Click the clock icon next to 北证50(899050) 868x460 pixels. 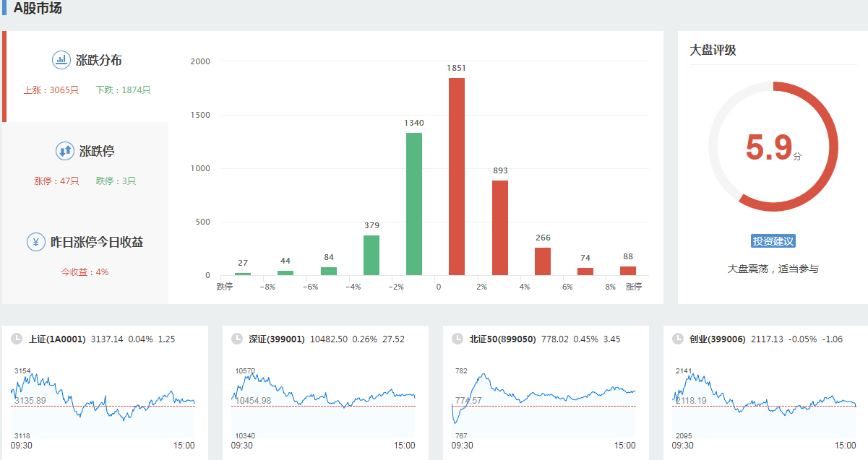tap(457, 339)
